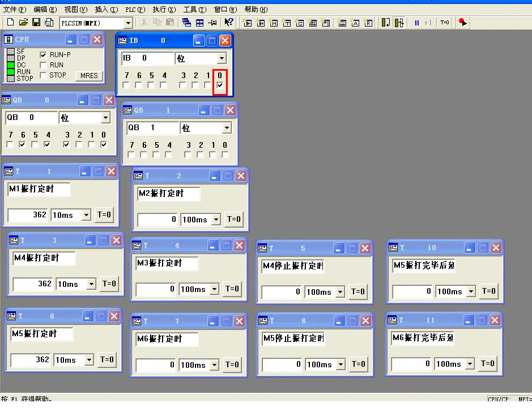Click the +1 next scan icon
Image resolution: width=532 pixels, height=412 pixels.
(428, 23)
